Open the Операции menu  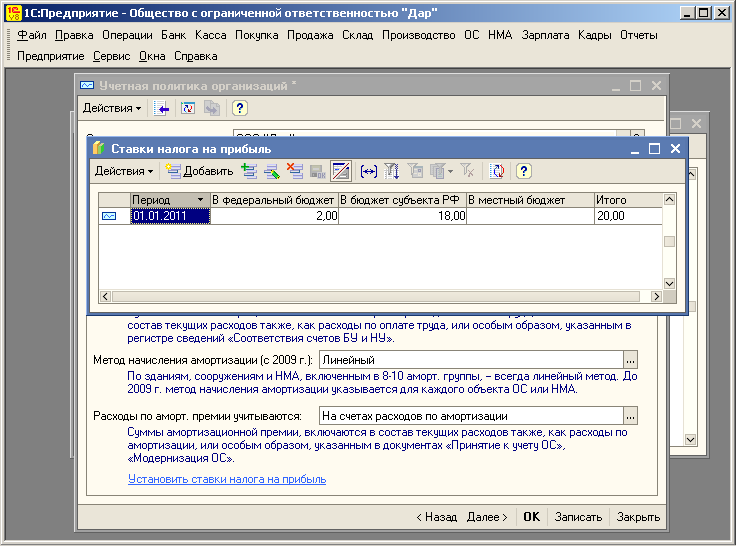(x=127, y=35)
